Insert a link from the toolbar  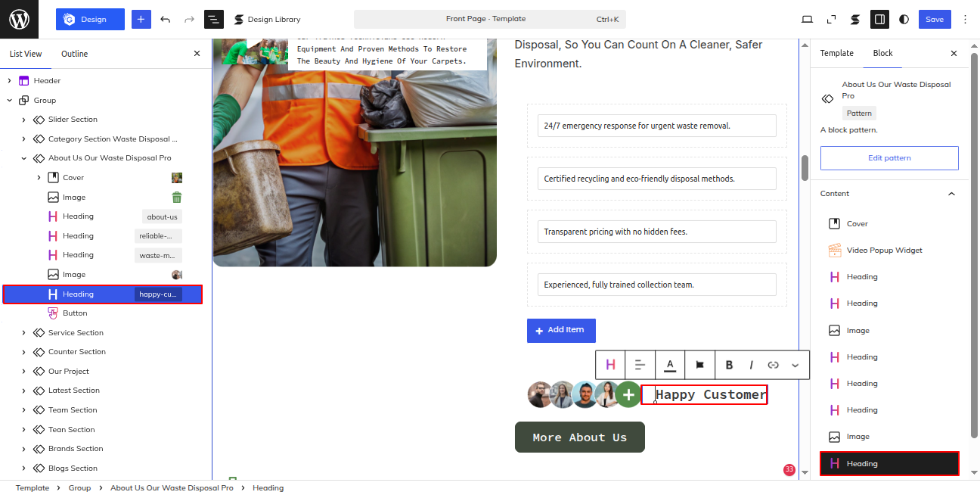[x=773, y=365]
